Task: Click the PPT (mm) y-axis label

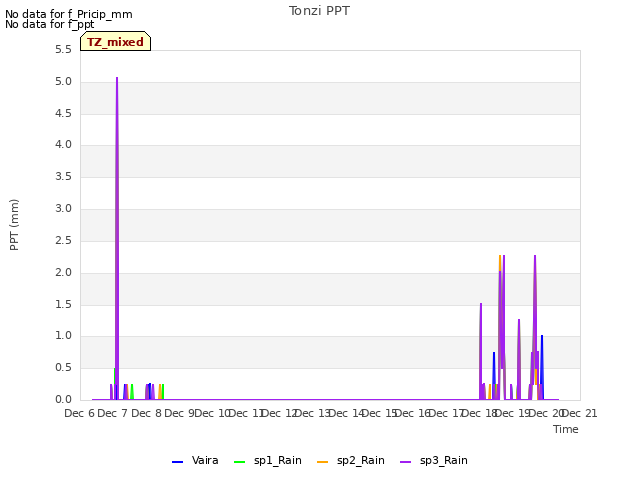Action: click(14, 225)
